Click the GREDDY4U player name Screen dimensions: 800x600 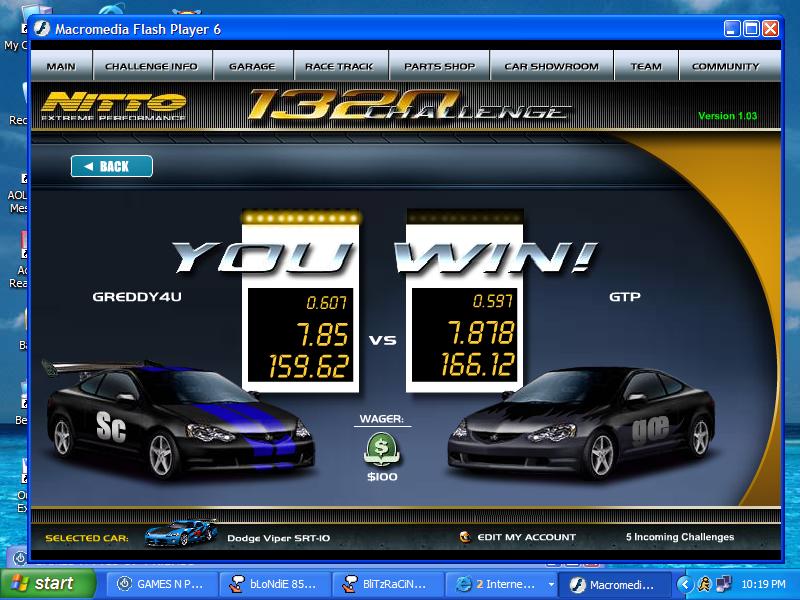(x=137, y=297)
